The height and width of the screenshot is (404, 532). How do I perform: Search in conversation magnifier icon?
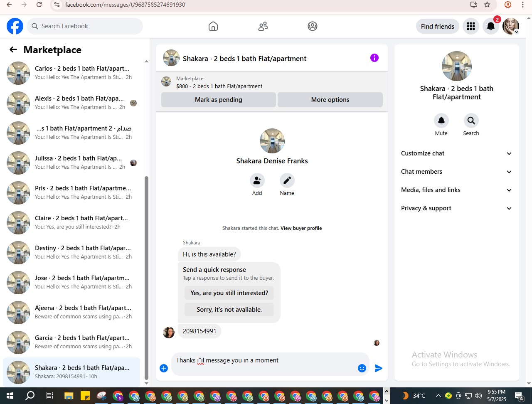coord(471,121)
